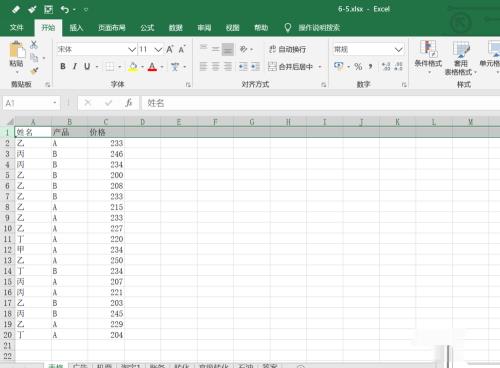The height and width of the screenshot is (368, 500).
Task: Switch to the Page Layout (页面布局) tab
Action: point(112,28)
